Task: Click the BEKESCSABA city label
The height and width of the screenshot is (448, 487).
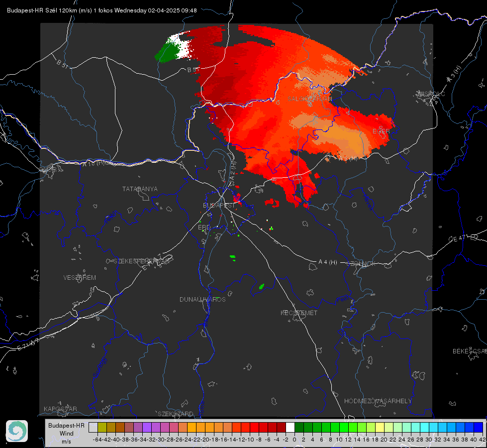Action: (470, 351)
